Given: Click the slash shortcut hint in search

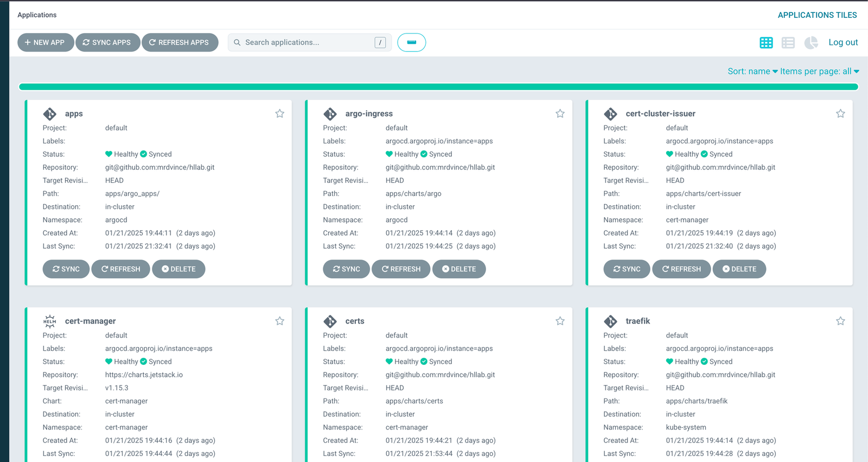Looking at the screenshot, I should click(380, 42).
